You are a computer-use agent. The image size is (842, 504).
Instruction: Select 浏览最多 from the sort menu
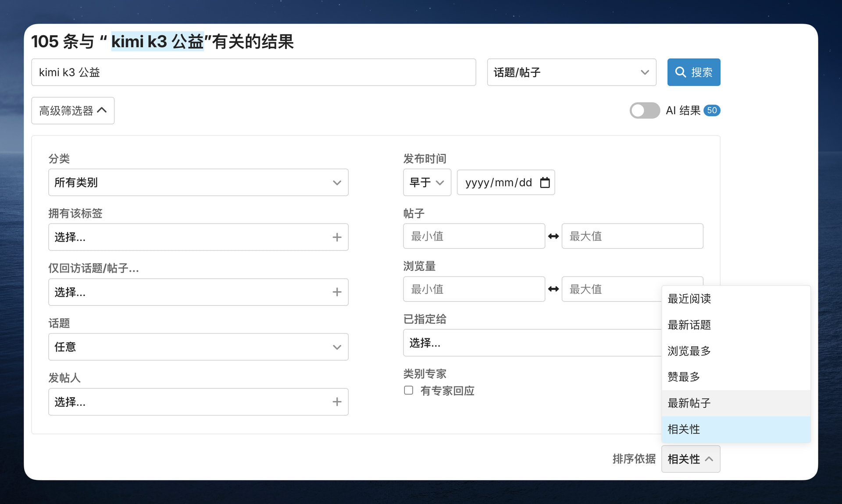click(x=736, y=351)
